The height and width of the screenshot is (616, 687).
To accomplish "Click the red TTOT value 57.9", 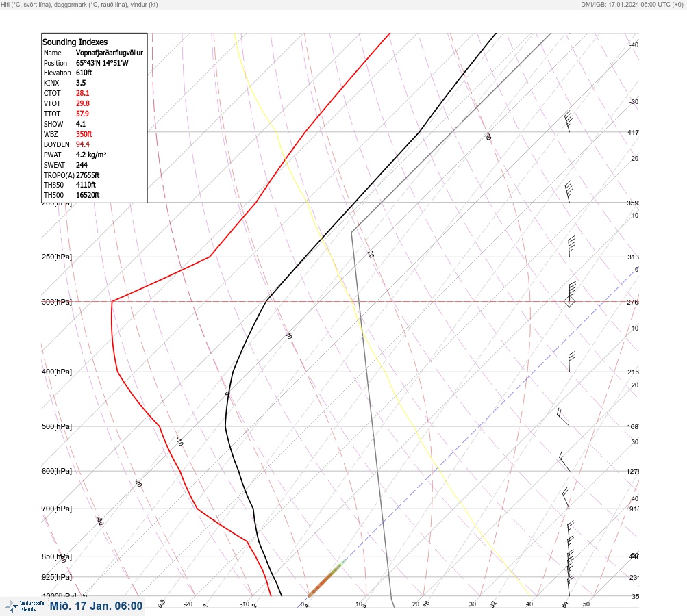I will [x=82, y=114].
